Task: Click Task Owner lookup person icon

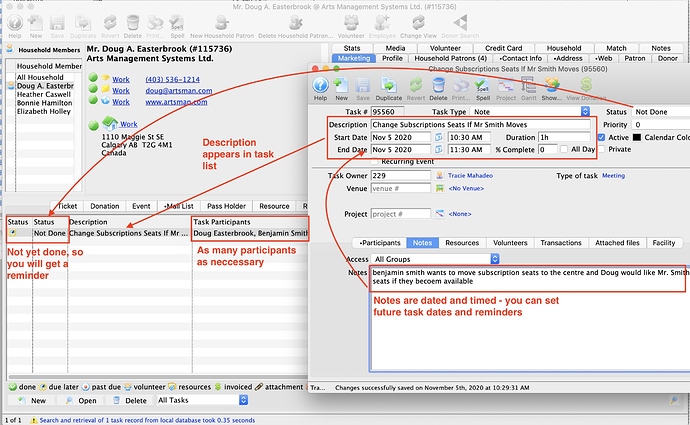Action: pos(439,176)
